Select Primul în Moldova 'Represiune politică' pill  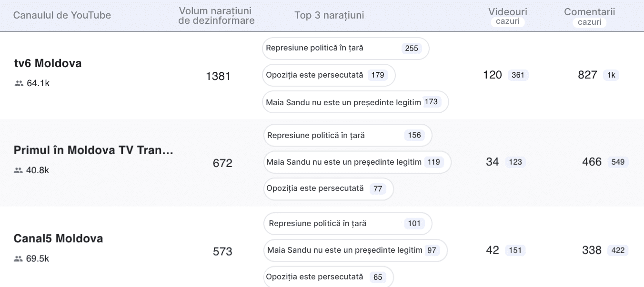click(x=347, y=136)
